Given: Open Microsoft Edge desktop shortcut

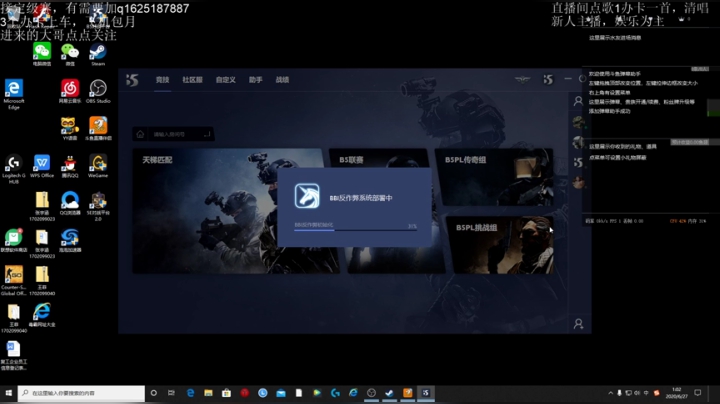Looking at the screenshot, I should point(14,94).
